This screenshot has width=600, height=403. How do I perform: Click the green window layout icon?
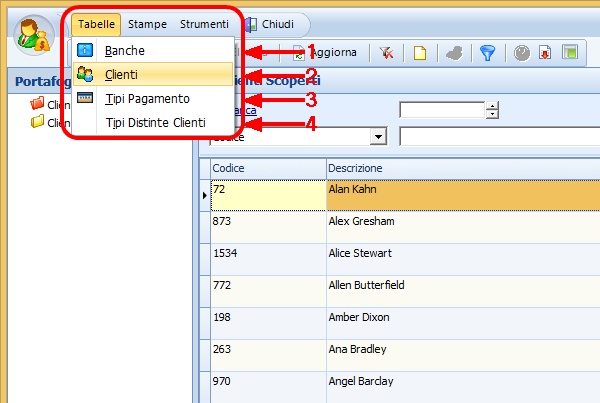click(569, 52)
